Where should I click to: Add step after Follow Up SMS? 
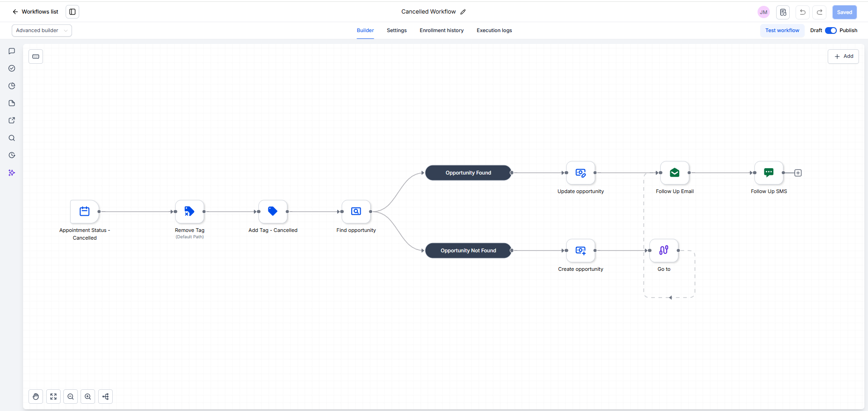tap(798, 173)
